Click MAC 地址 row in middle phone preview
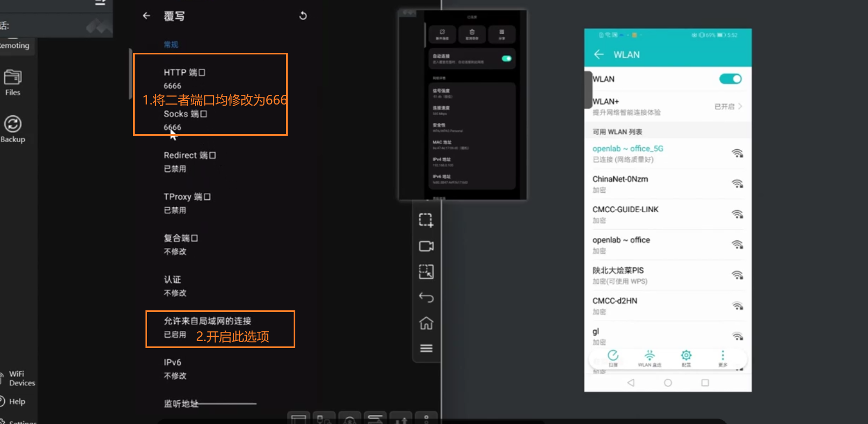This screenshot has height=424, width=868. (472, 145)
